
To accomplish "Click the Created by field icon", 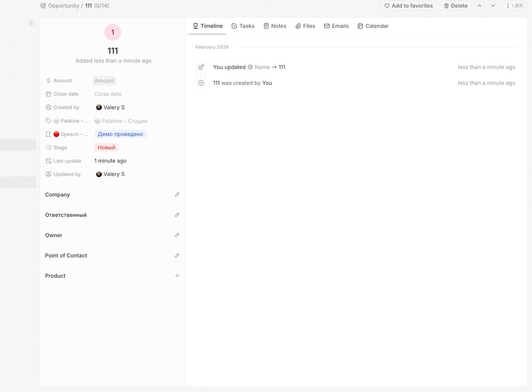I will point(48,107).
